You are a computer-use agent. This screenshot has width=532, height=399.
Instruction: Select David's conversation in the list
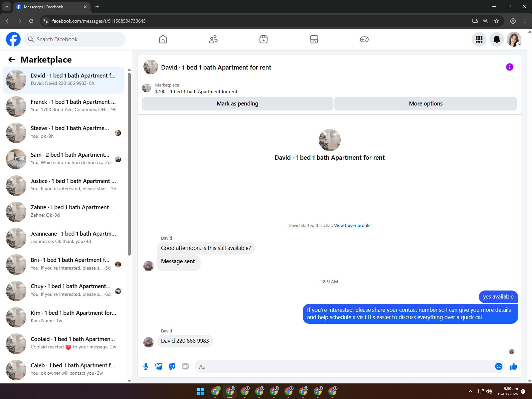[63, 80]
